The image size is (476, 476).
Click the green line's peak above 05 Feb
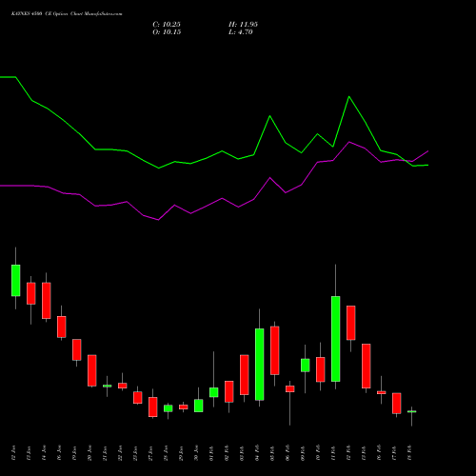[x=270, y=116]
